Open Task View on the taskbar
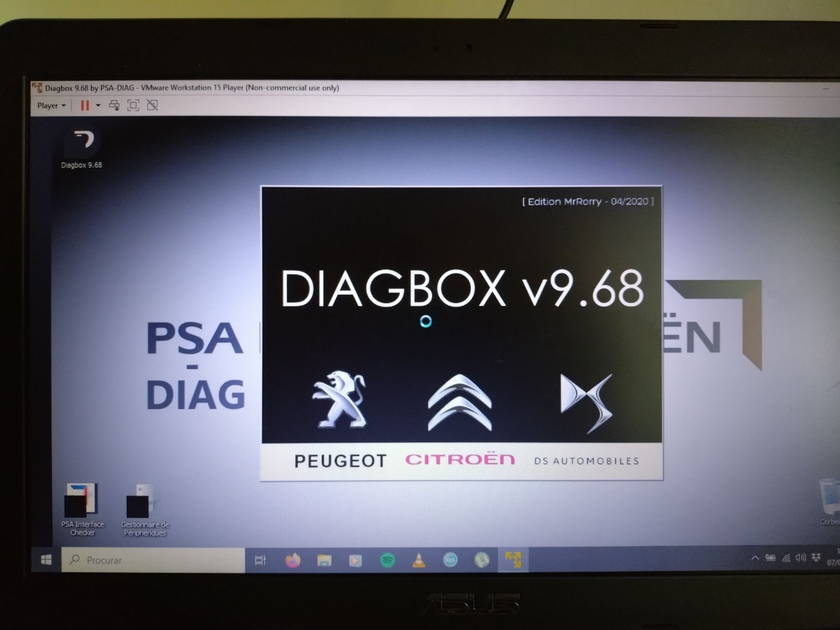This screenshot has width=840, height=630. [260, 560]
